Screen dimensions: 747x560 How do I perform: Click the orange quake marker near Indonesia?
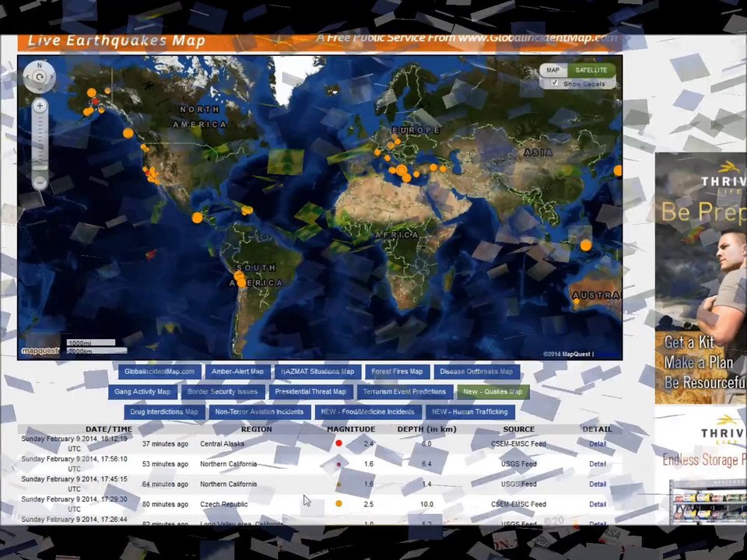pos(585,245)
